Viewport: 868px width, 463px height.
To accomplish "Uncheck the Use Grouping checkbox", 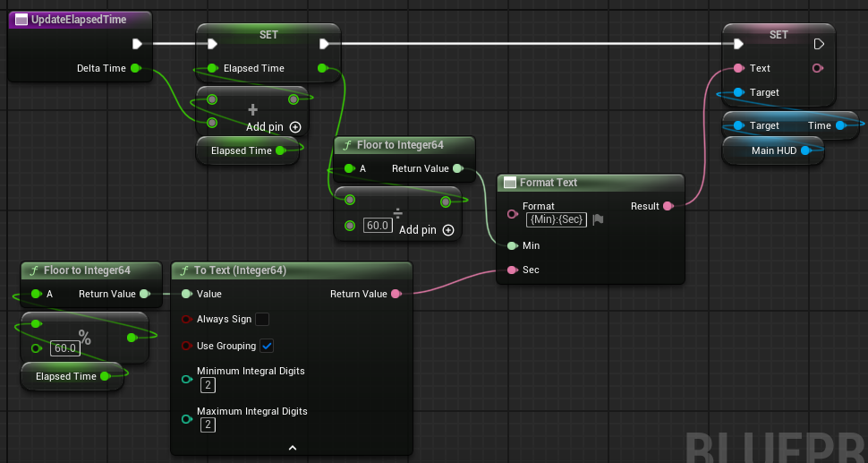I will [267, 346].
